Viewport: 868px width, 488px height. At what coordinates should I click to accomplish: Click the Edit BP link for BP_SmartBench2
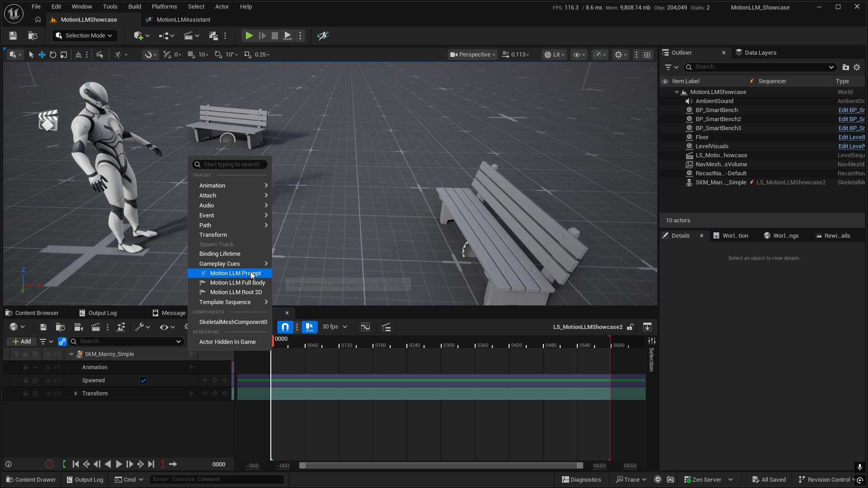click(x=851, y=119)
